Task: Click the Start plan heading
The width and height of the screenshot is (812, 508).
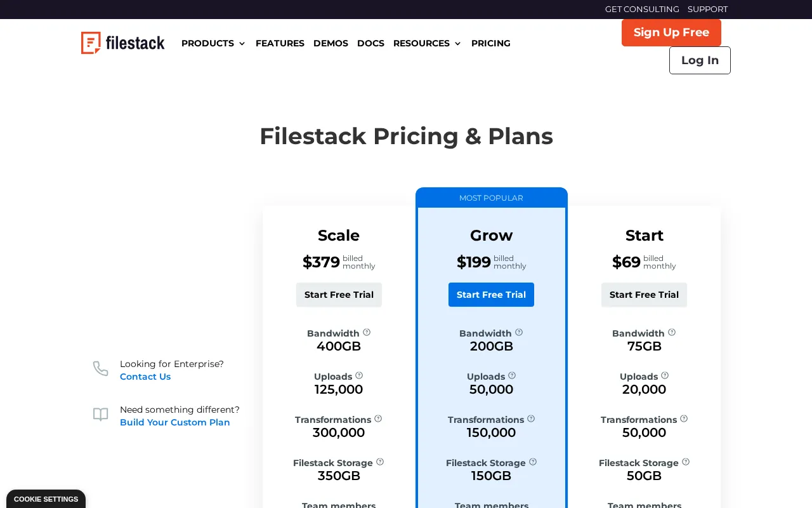Action: [644, 236]
